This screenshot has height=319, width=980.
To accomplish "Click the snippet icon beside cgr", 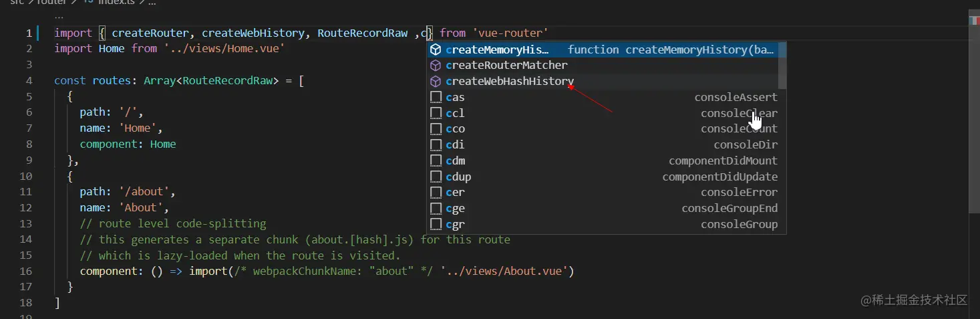I will pyautogui.click(x=436, y=224).
